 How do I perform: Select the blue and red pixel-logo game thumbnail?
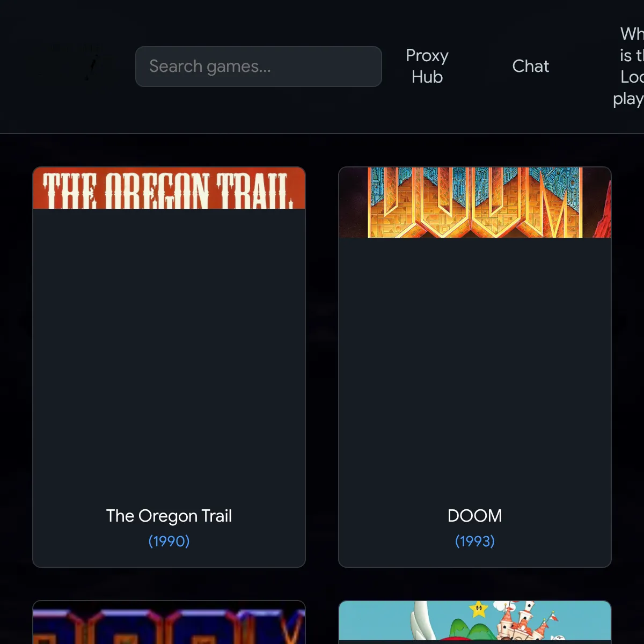pos(169,624)
